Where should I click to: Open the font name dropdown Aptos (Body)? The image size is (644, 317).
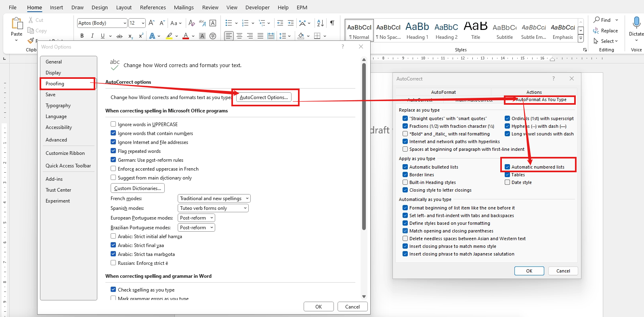(x=124, y=23)
